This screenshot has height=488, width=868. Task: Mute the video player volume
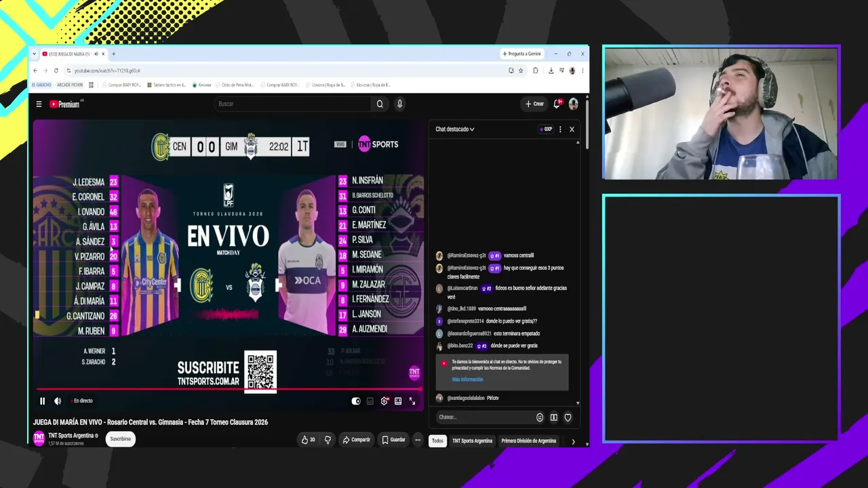(x=58, y=401)
